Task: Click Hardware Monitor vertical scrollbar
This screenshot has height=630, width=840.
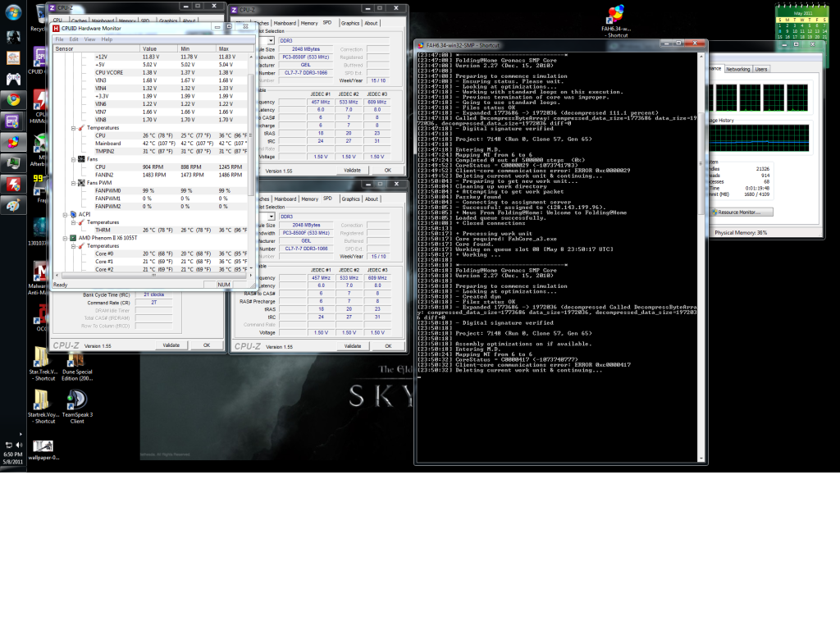Action: pos(251,163)
